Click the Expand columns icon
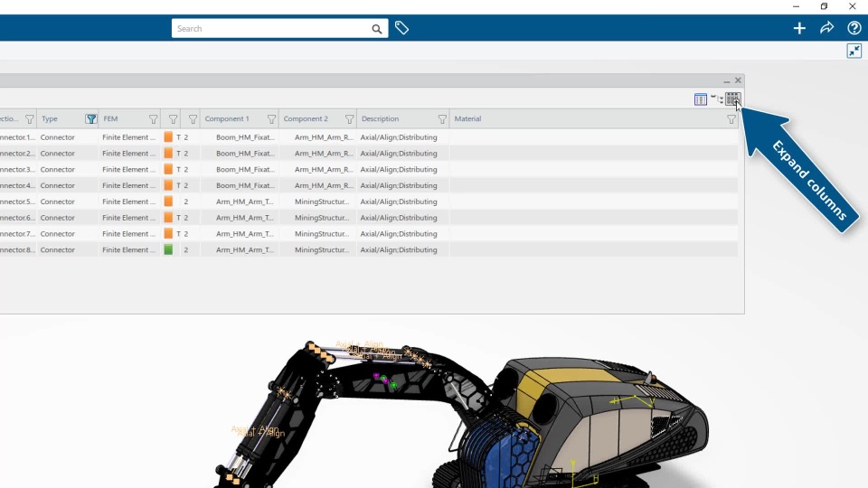 (732, 99)
